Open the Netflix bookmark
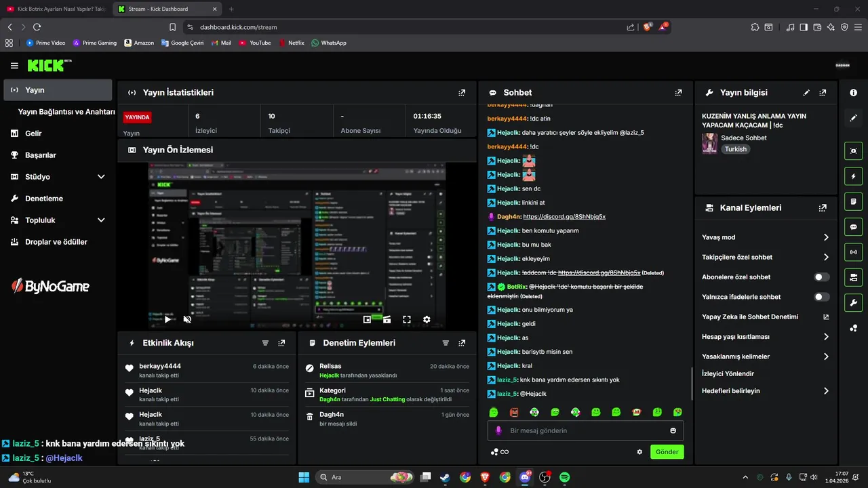The image size is (868, 488). [291, 43]
